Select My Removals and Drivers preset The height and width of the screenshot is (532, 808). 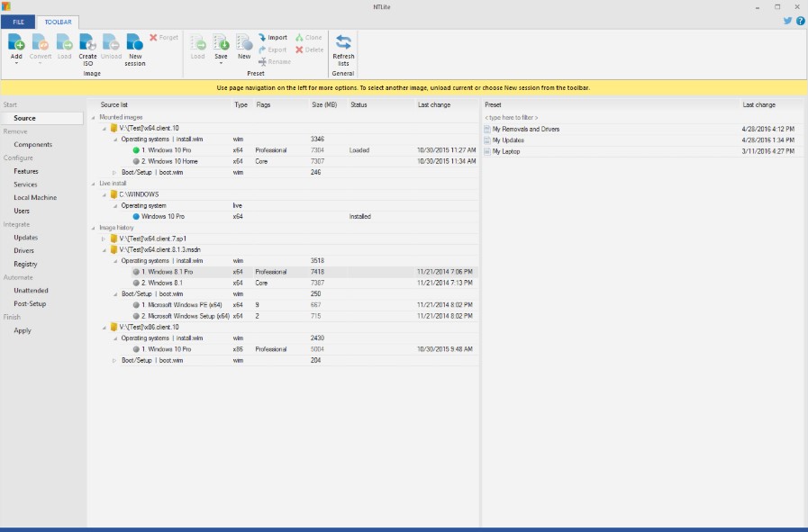click(525, 129)
